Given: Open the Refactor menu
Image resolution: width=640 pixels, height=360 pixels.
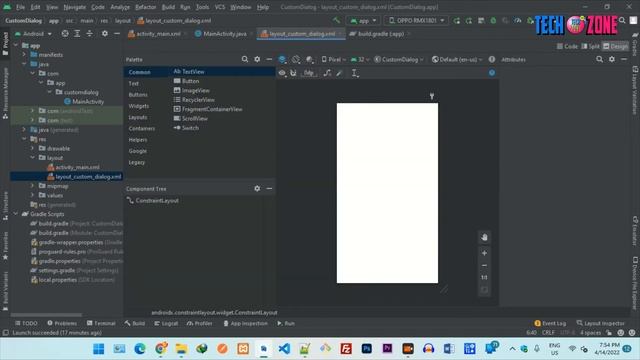Looking at the screenshot, I should [x=145, y=7].
